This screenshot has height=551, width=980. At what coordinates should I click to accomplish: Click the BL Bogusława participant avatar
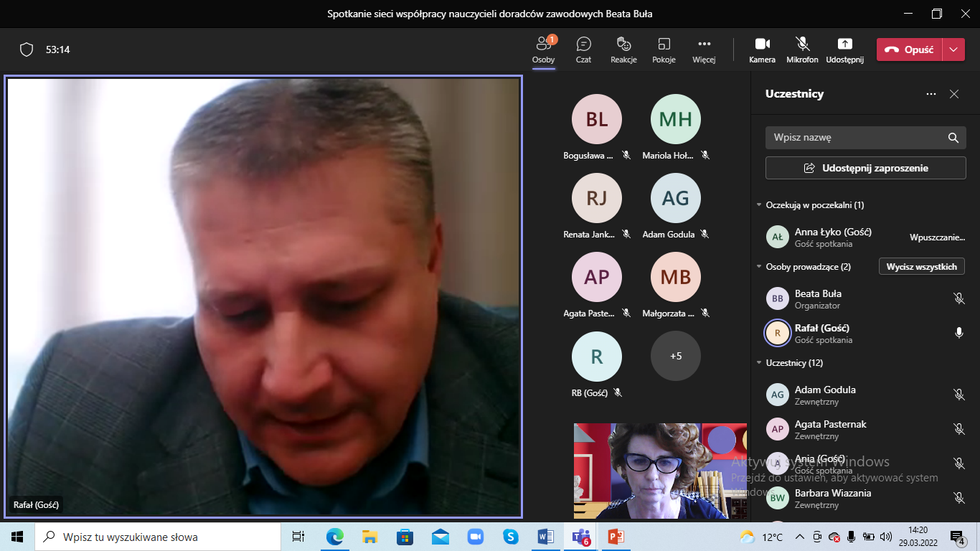point(596,119)
